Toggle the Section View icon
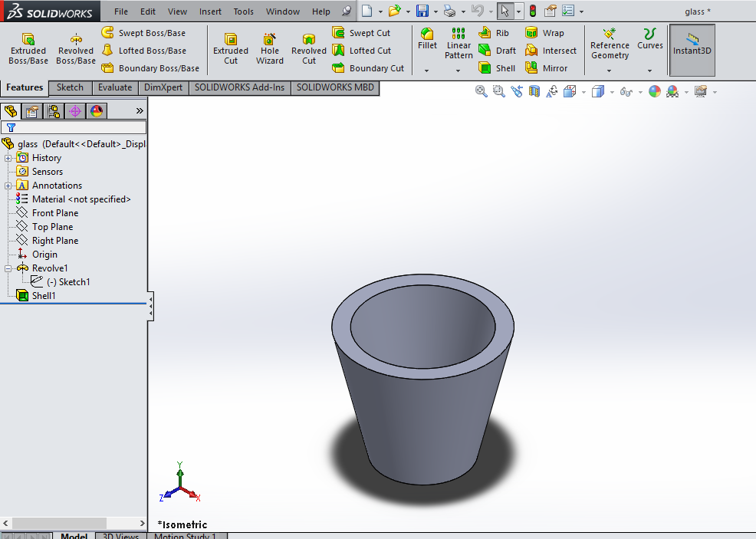 (x=534, y=91)
